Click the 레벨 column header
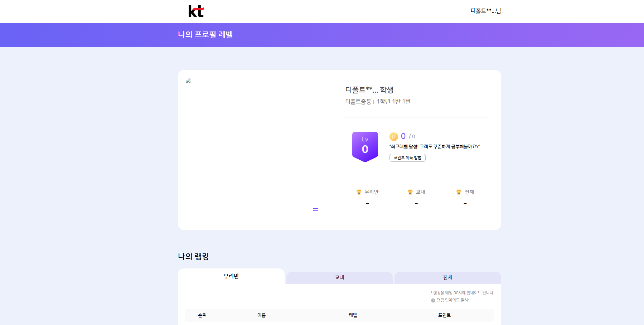This screenshot has width=644, height=325. (353, 315)
